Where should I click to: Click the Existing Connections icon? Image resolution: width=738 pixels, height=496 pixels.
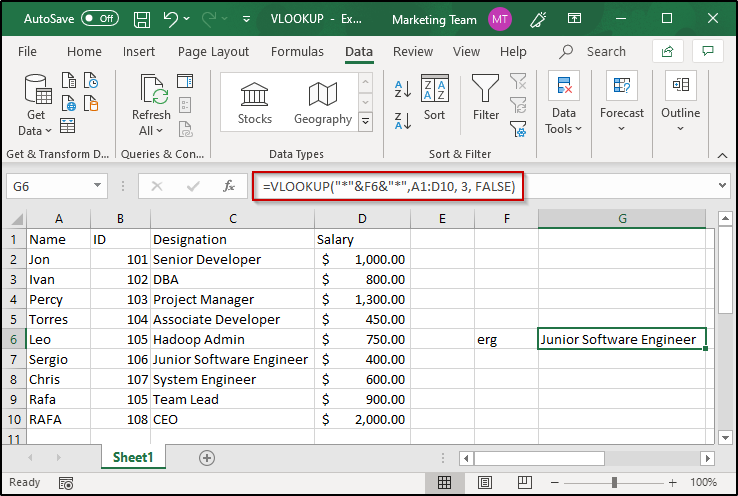91,103
